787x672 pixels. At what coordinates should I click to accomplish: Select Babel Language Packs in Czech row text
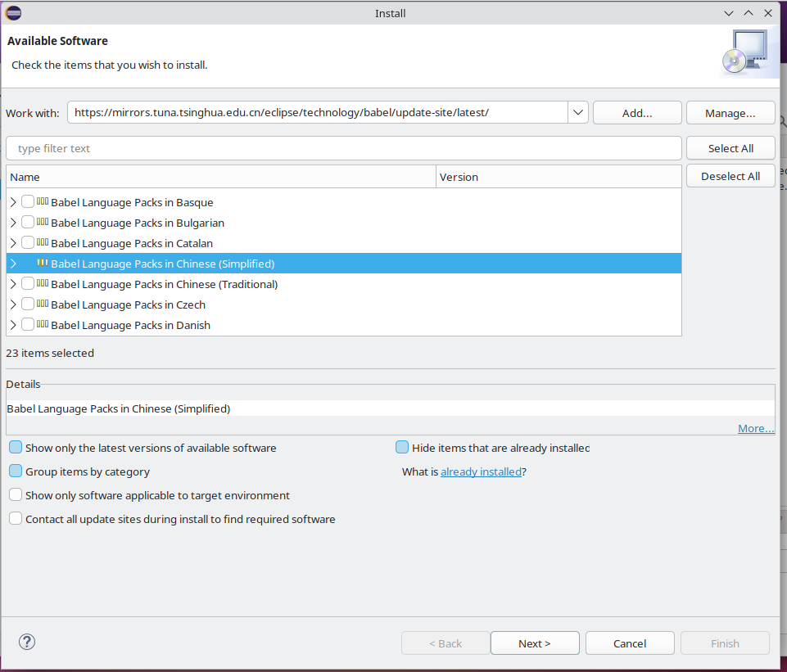pos(128,305)
